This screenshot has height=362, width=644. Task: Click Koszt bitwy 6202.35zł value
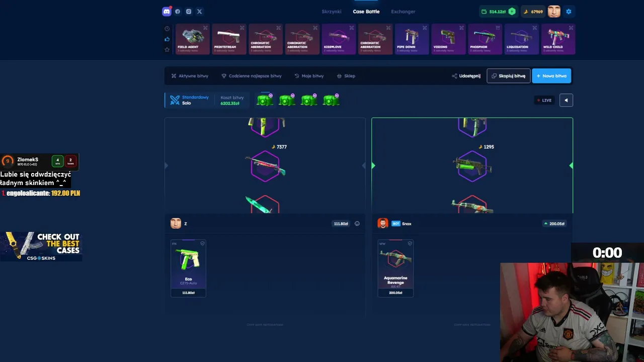230,104
